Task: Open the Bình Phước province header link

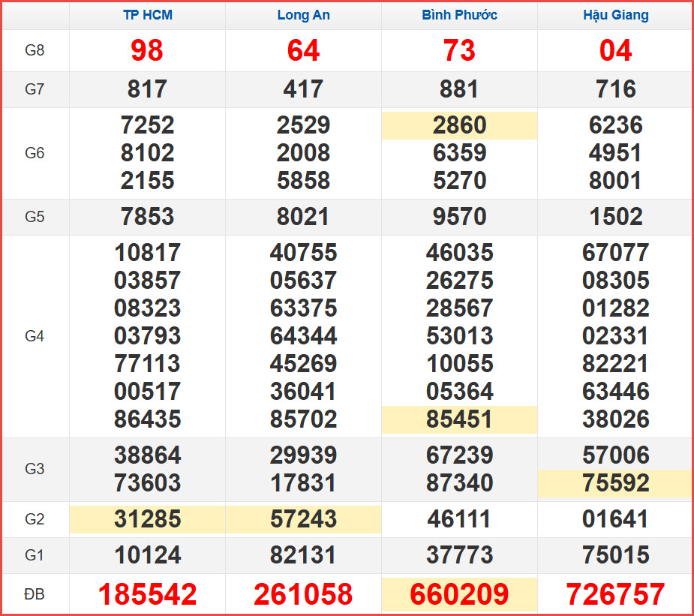Action: [x=459, y=15]
